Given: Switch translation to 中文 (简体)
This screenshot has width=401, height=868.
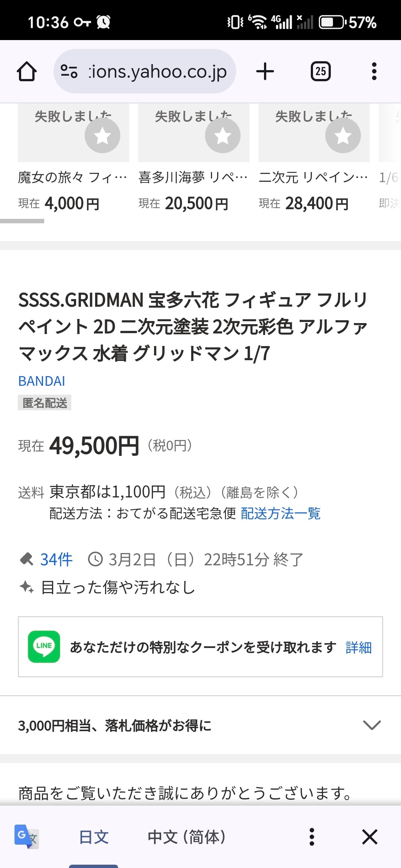Looking at the screenshot, I should click(187, 837).
